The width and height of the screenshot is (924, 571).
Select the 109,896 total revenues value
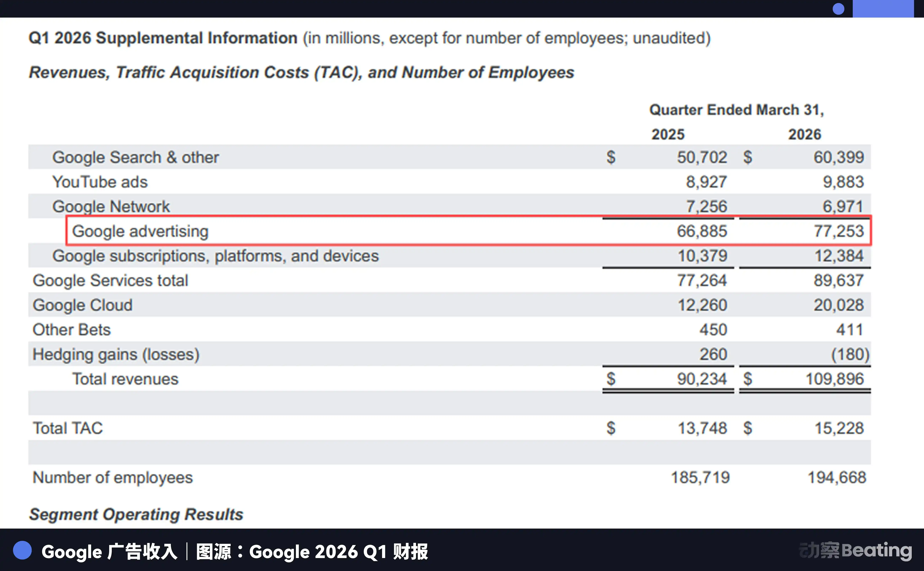[x=834, y=379]
